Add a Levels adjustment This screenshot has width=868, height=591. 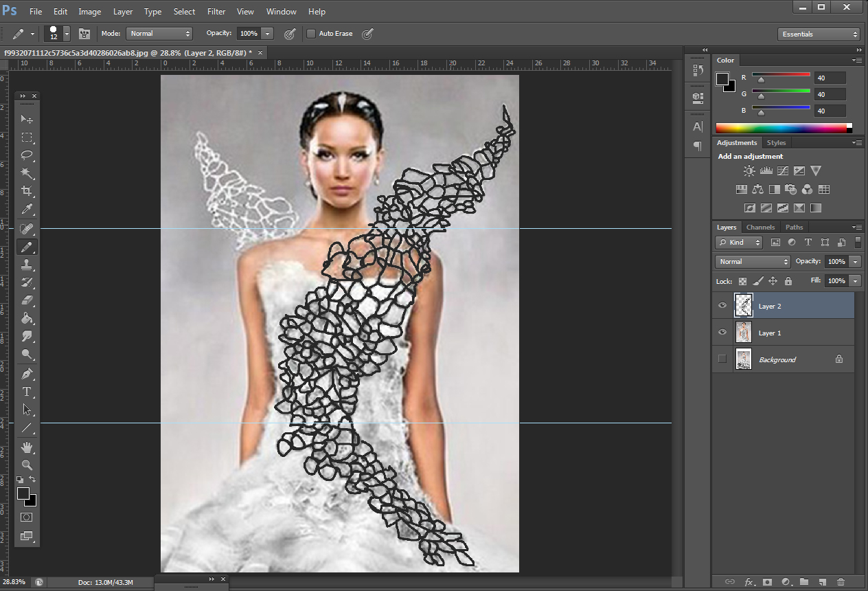click(x=766, y=170)
